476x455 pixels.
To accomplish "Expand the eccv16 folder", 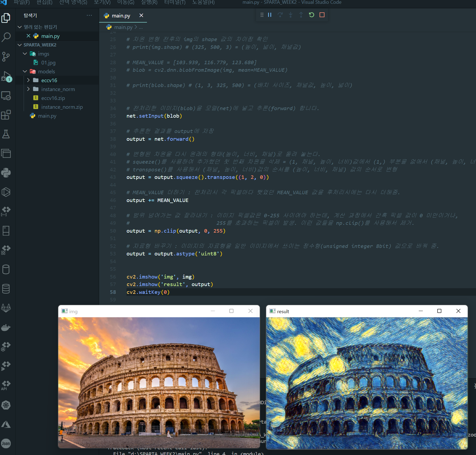I will click(x=28, y=80).
